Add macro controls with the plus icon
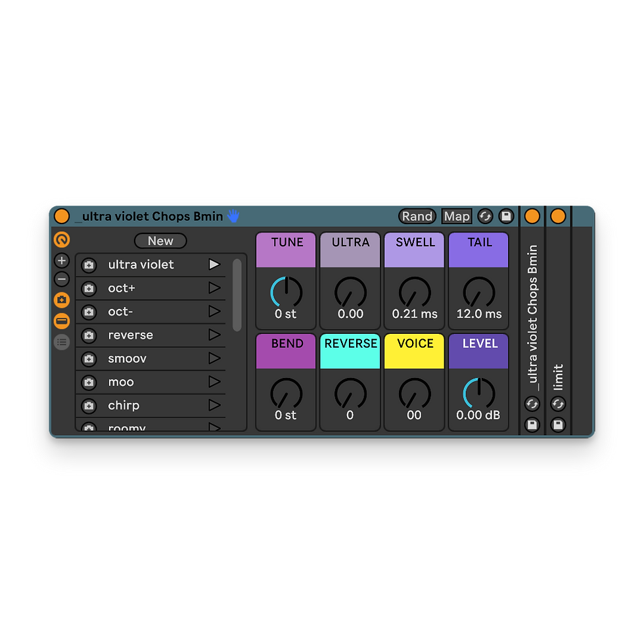 pos(62,260)
